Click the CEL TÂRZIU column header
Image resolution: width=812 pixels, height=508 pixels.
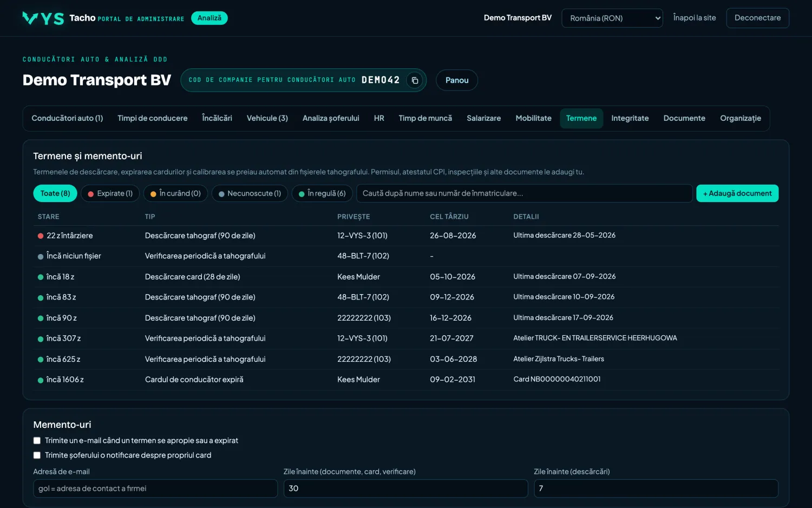(x=449, y=217)
